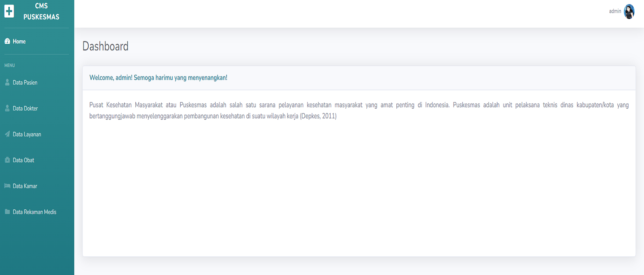Click the Data Layanan paper plane icon
Image resolution: width=644 pixels, height=275 pixels.
(7, 134)
